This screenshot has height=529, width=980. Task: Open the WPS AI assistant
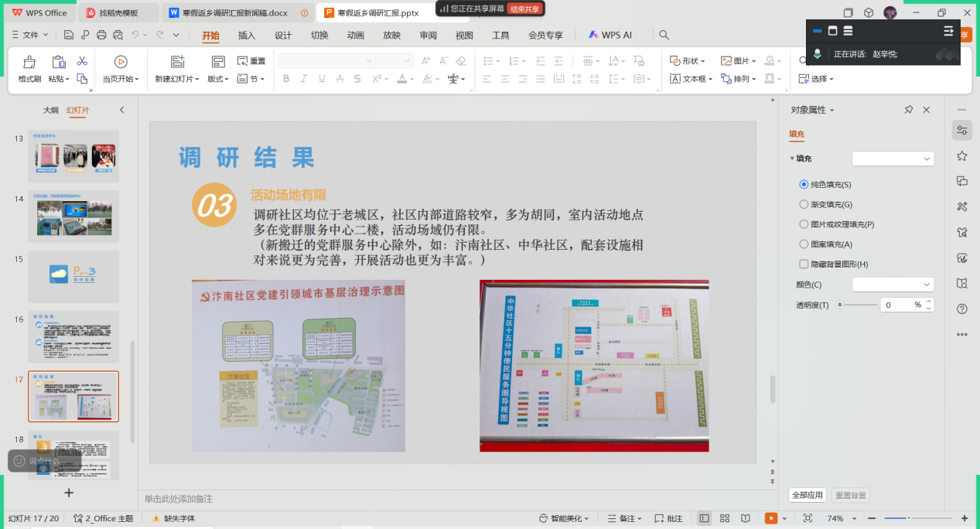pos(610,35)
